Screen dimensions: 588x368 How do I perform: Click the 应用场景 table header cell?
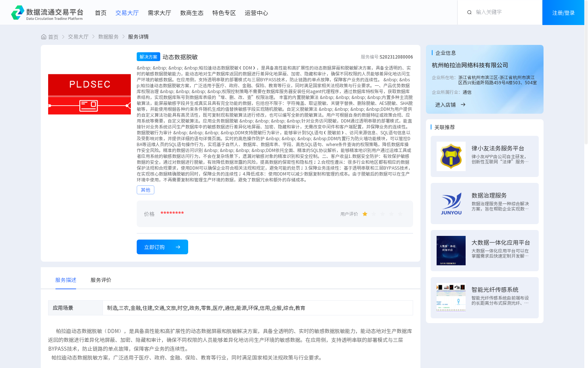coord(75,308)
